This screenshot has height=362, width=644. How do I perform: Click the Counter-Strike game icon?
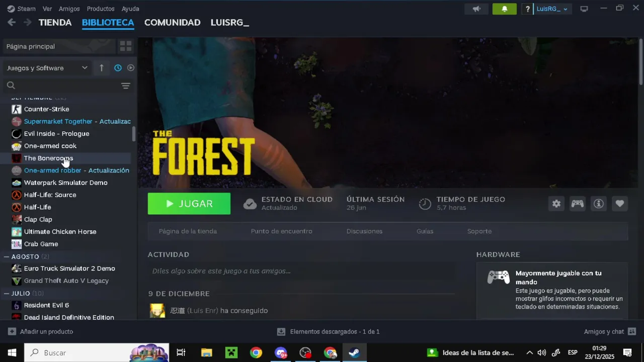click(x=17, y=109)
